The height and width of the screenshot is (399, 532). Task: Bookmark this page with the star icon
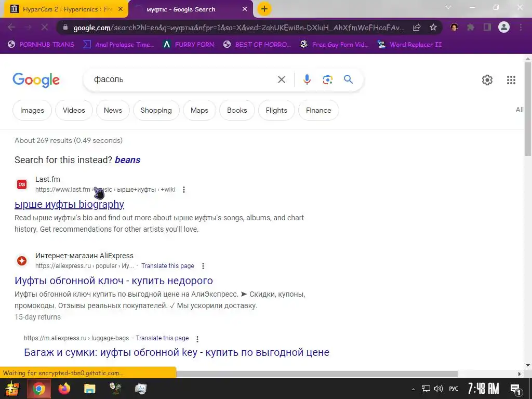tap(433, 28)
